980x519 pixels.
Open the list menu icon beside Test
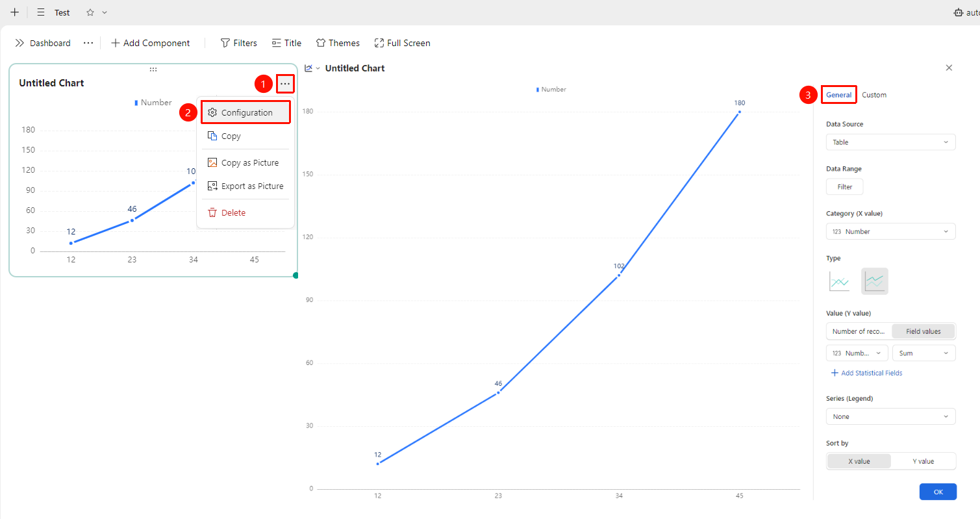click(x=41, y=12)
